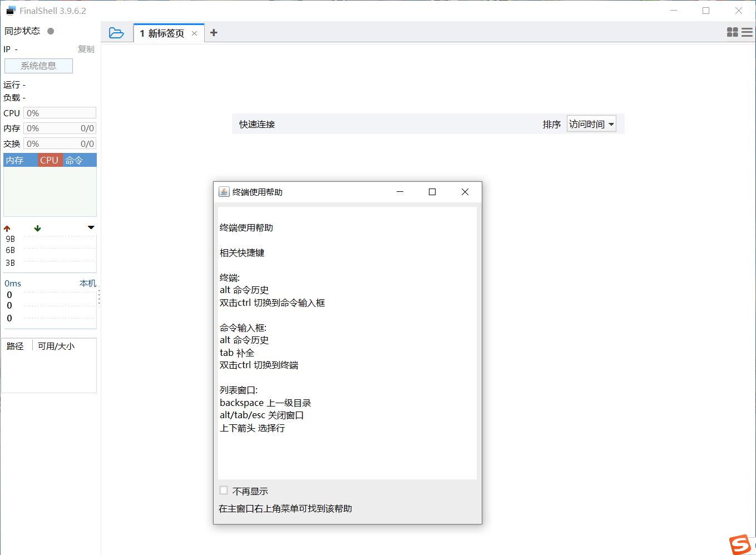Click the '上下箭头 选择行' line
The image size is (756, 555).
253,428
